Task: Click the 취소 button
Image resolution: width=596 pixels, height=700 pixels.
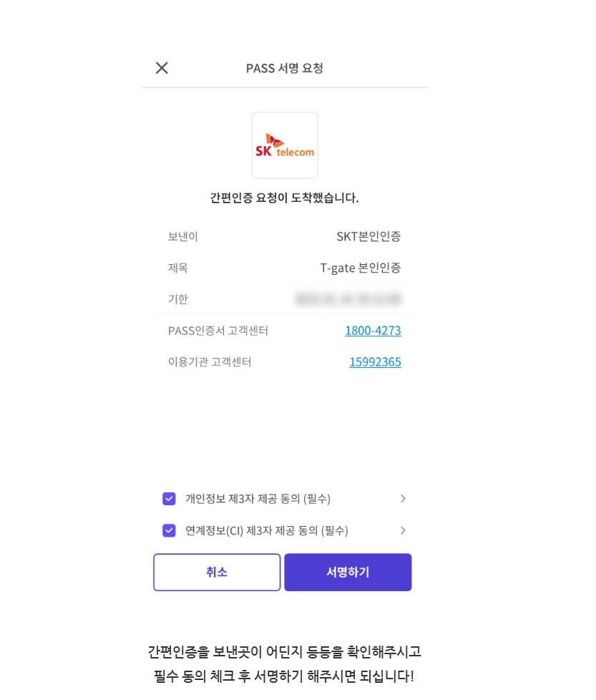Action: tap(217, 573)
